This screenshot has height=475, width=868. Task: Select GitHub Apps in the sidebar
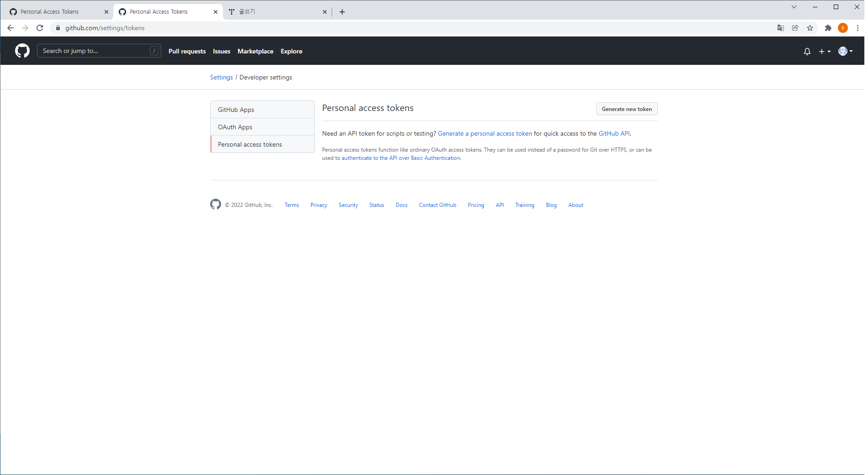tap(262, 110)
